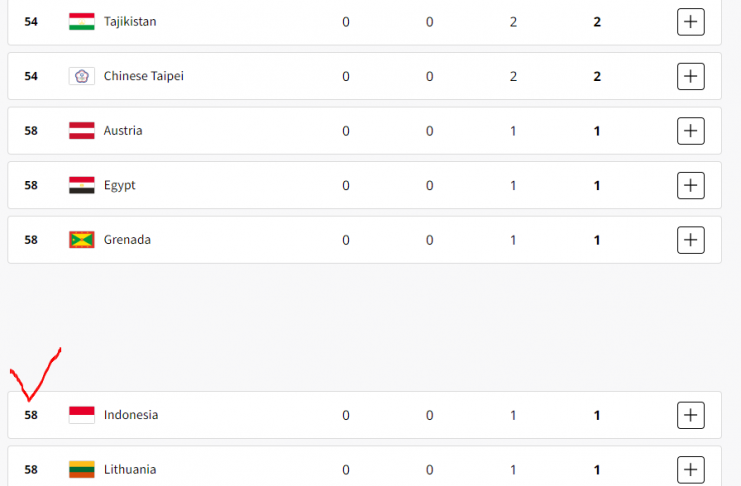Expand the Lithuania row
Screen dimensions: 741x486
pyautogui.click(x=691, y=469)
